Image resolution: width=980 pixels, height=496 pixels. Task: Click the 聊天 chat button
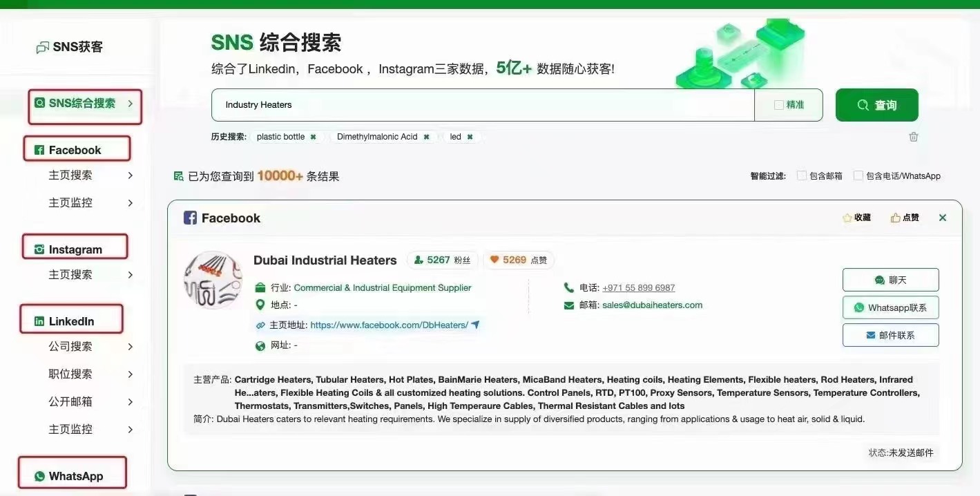[891, 280]
